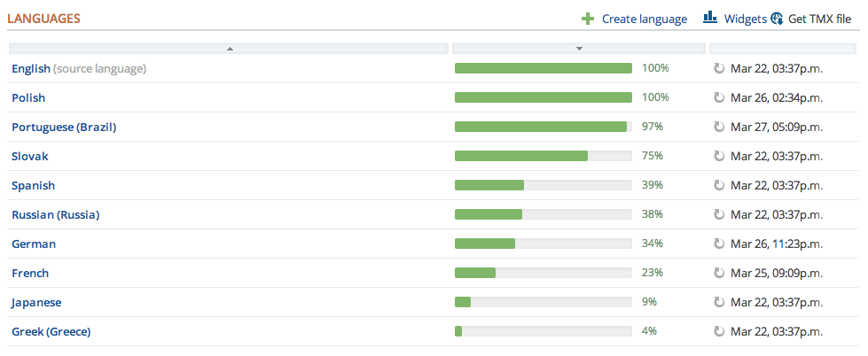Click refresh icon in the Portuguese (Brazil) row
Screen dimensions: 868x356
(x=719, y=127)
